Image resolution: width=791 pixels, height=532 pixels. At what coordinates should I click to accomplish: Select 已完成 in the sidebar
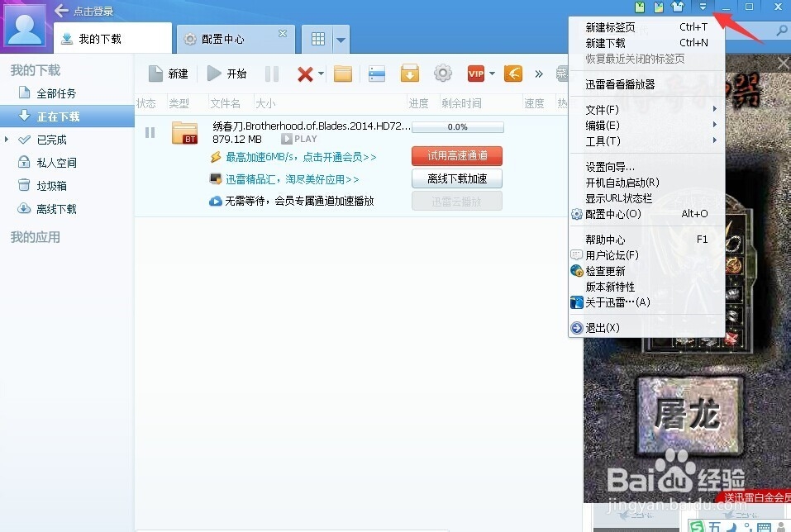(68, 140)
